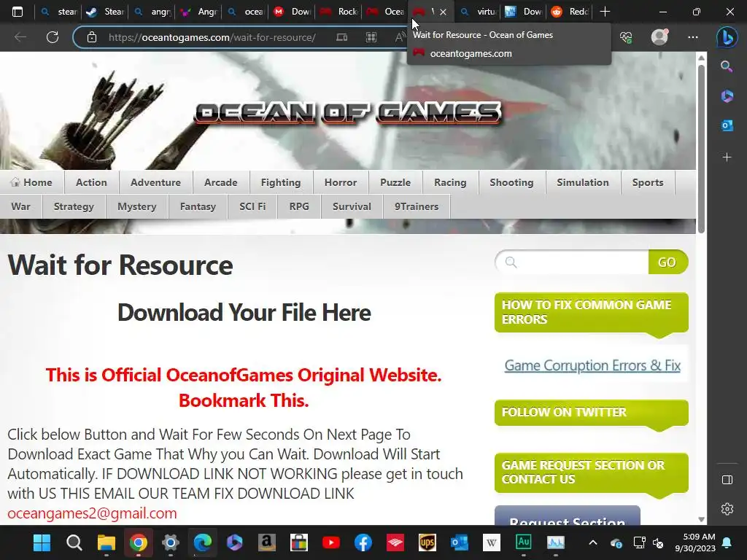The image size is (747, 560).
Task: Launch Google Chrome from the taskbar
Action: click(x=138, y=542)
